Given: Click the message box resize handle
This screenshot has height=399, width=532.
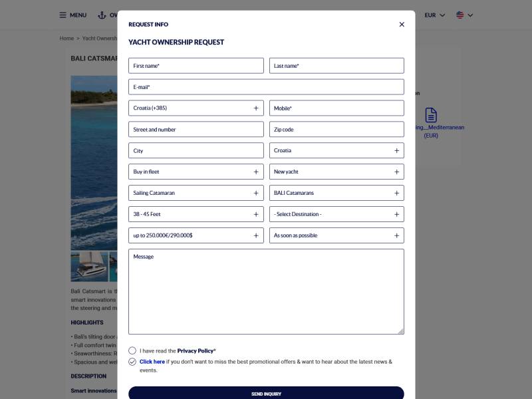Looking at the screenshot, I should [401, 331].
